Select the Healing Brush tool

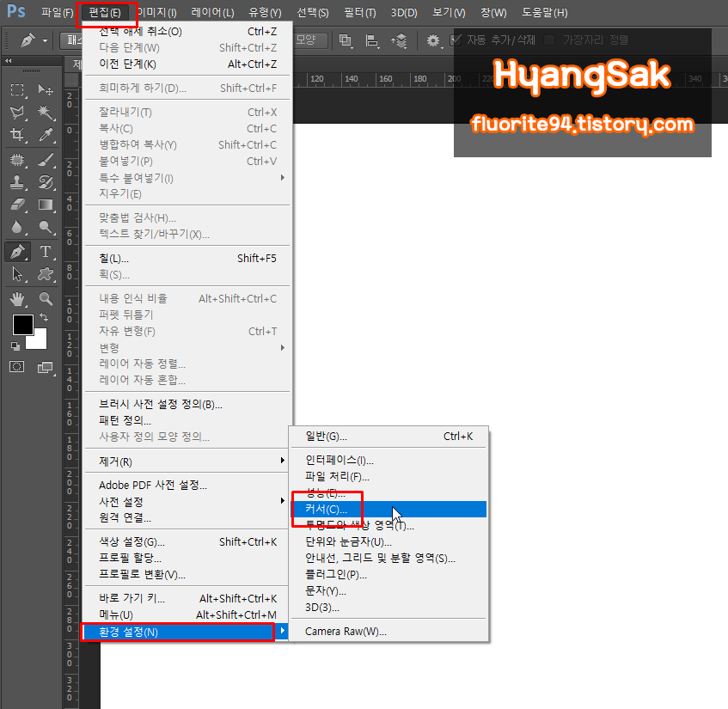pos(17,160)
